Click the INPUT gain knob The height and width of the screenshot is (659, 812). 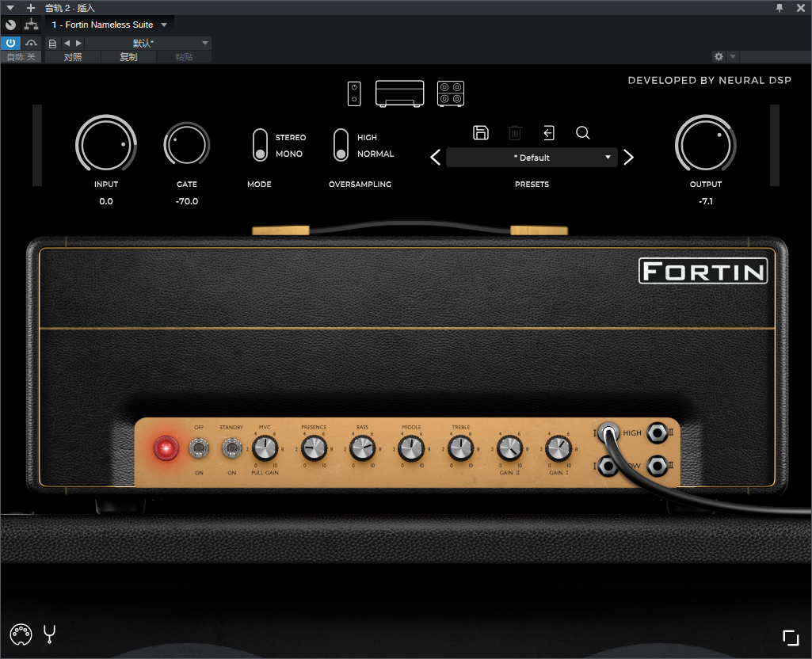pyautogui.click(x=106, y=145)
